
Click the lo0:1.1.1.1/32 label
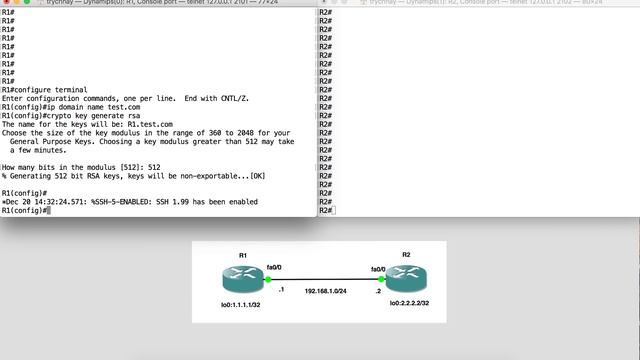(240, 305)
